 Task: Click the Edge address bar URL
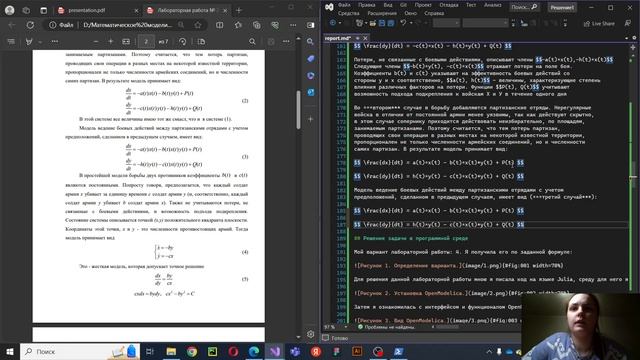point(128,25)
